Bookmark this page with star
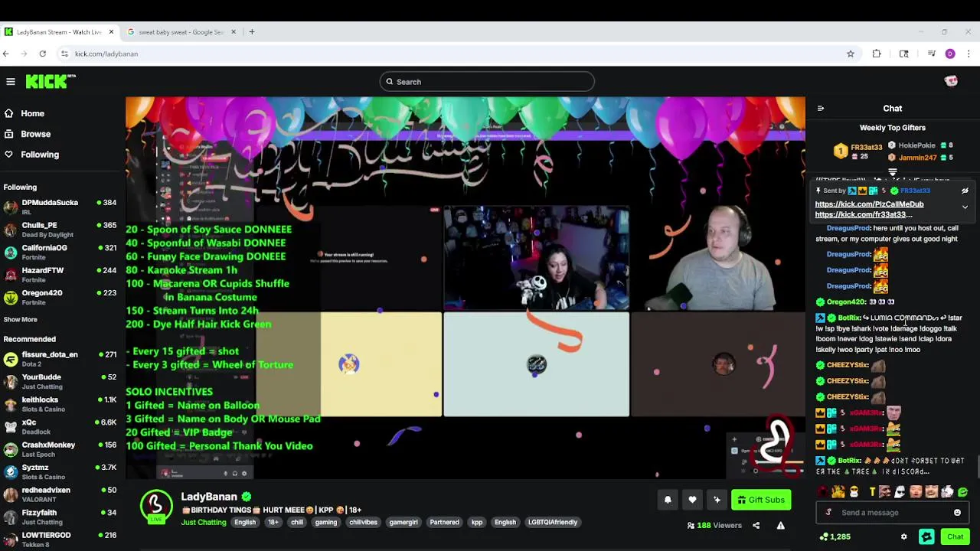 tap(850, 54)
